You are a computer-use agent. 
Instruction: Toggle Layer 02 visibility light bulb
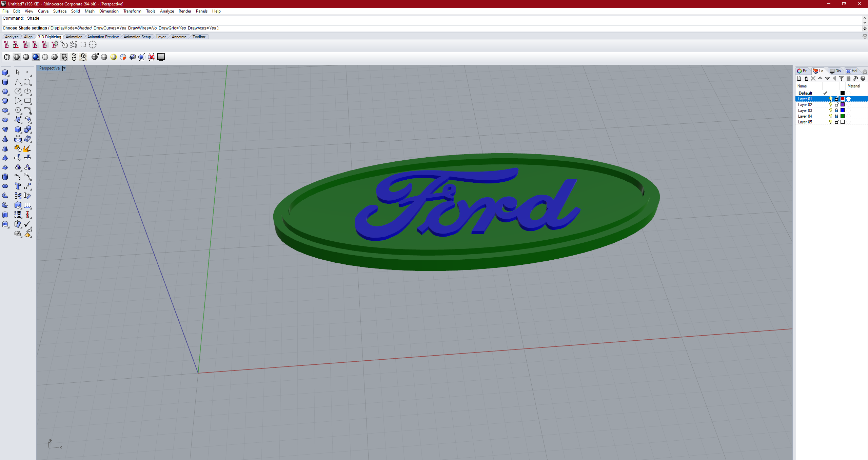click(x=830, y=105)
